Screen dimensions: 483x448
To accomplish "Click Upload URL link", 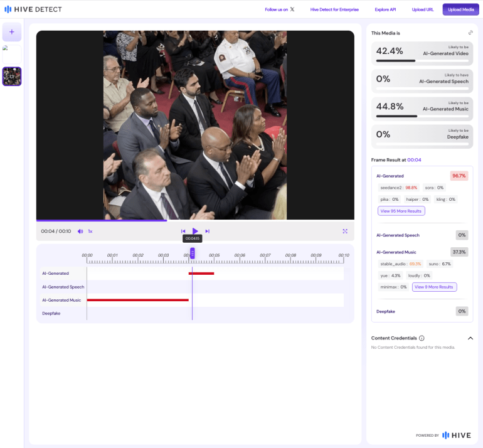I will 423,9.
